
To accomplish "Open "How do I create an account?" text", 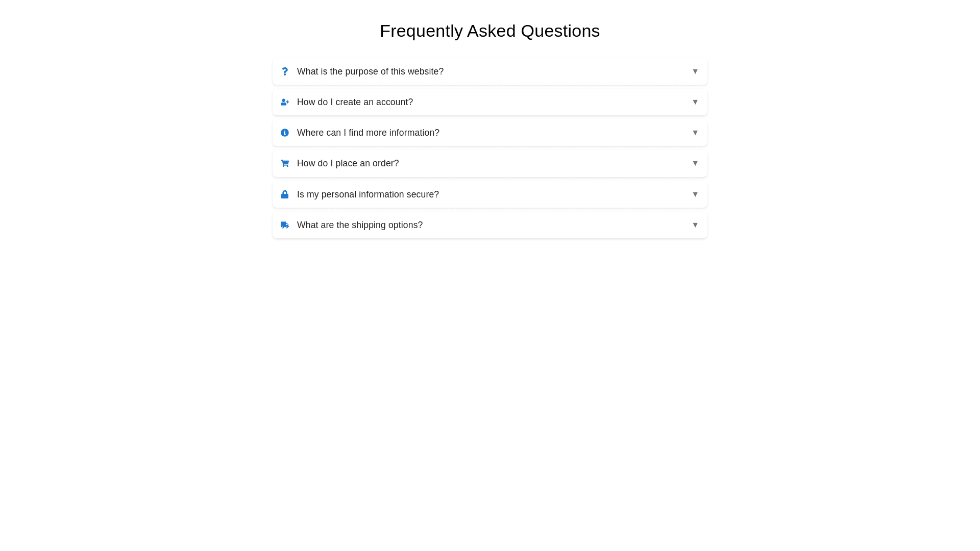I will tap(355, 102).
